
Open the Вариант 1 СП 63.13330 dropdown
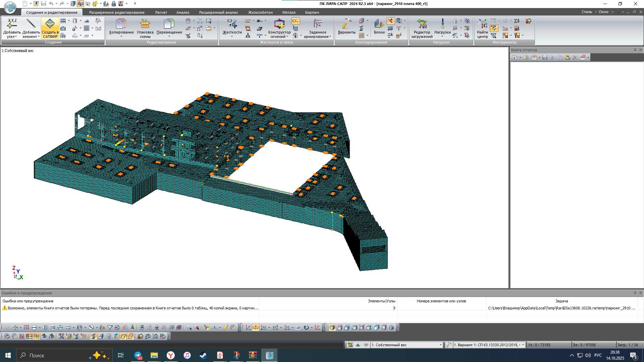[523, 345]
